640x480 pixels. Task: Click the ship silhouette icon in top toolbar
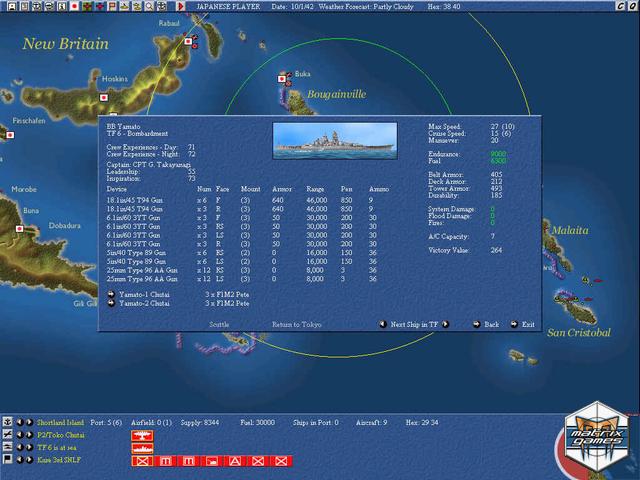click(124, 6)
